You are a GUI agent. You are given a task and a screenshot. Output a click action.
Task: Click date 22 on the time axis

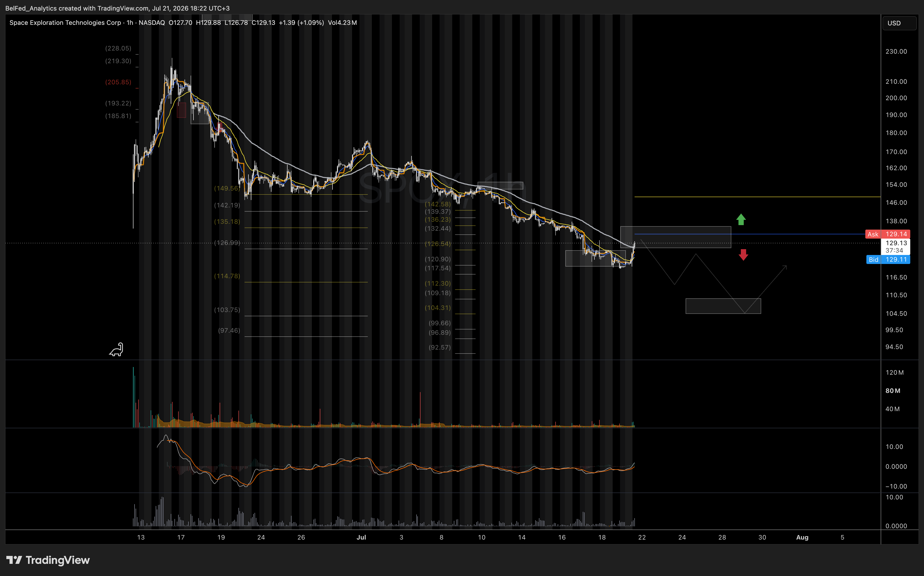(x=642, y=537)
